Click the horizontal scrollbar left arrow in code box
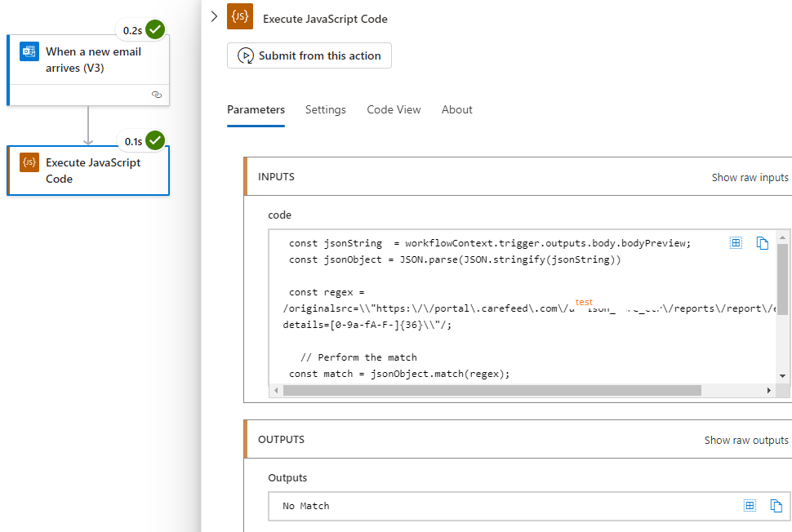The image size is (792, 532). tap(276, 390)
